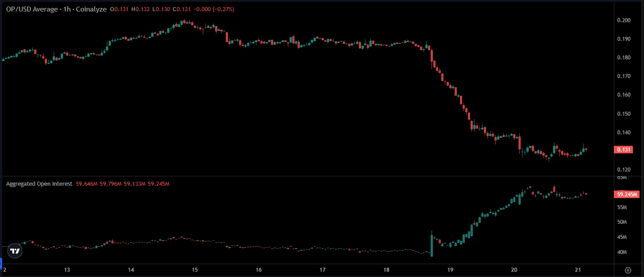Click the 0.160 price axis label
This screenshot has width=644, height=277.
[624, 95]
